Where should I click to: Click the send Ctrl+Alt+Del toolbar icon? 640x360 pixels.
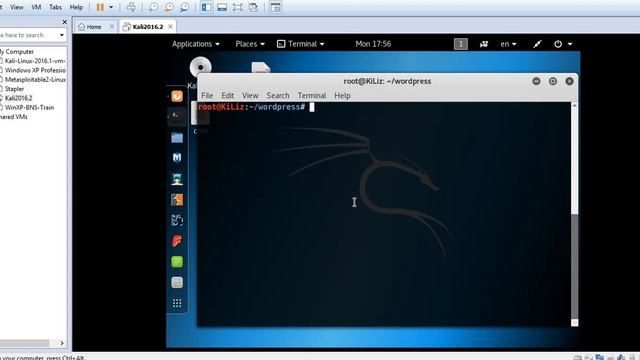coord(131,7)
